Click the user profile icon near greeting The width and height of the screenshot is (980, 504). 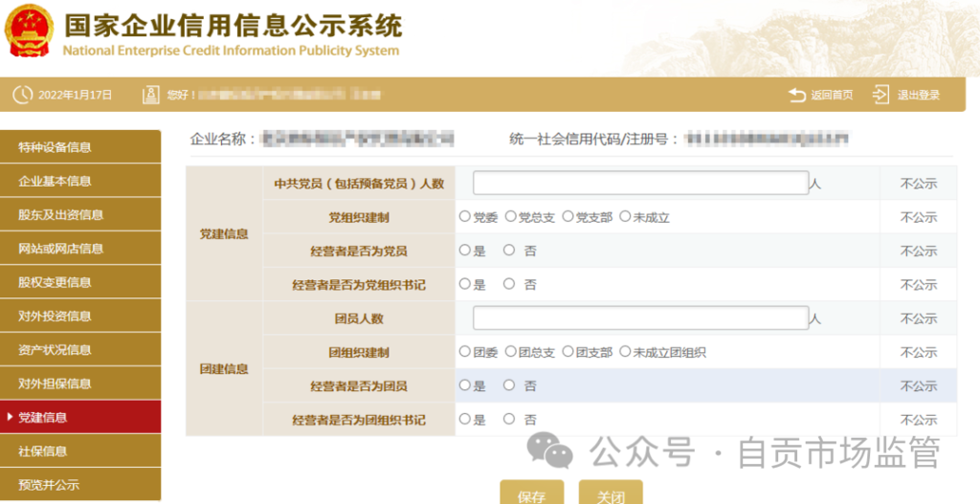150,95
